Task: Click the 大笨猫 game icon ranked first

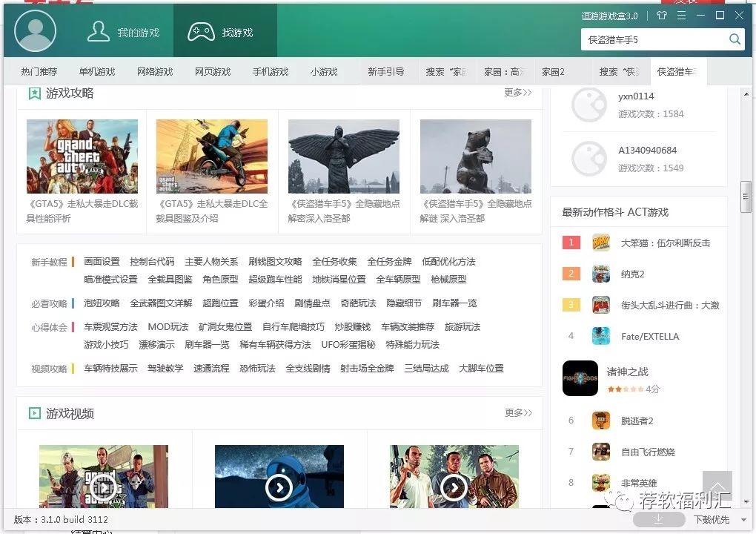Action: click(600, 243)
